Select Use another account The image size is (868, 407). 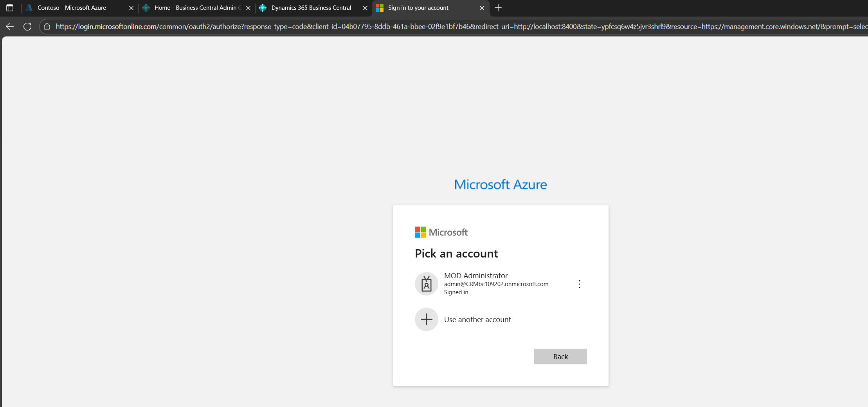tap(501, 319)
